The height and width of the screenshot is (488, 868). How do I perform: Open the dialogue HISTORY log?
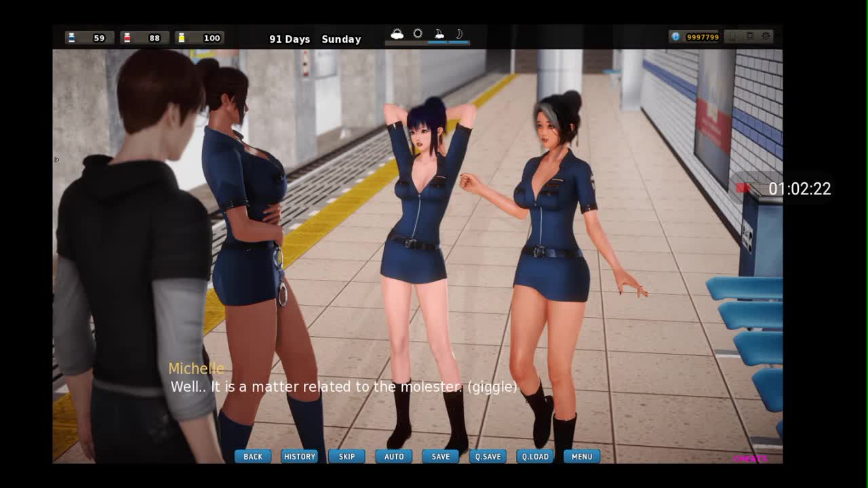pos(299,457)
